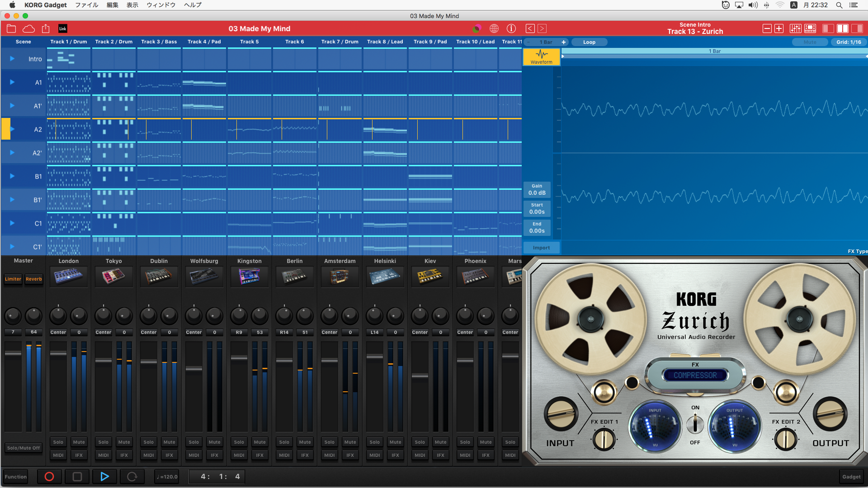Viewport: 868px width, 488px height.
Task: Flip the Zurich FX ON/OFF switch
Action: pos(695,425)
